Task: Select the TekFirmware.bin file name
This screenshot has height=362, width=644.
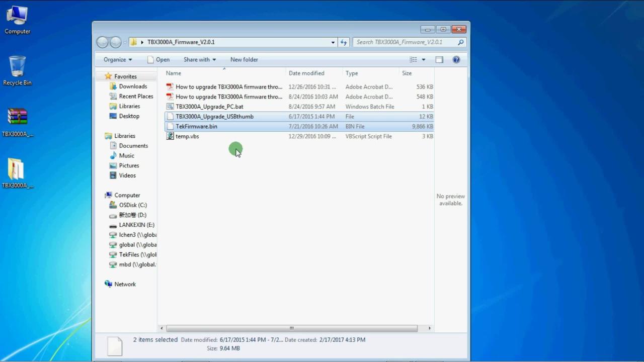Action: tap(196, 126)
